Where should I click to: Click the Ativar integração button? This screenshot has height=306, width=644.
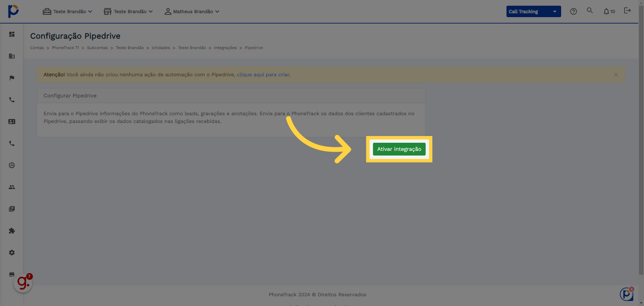click(x=399, y=149)
